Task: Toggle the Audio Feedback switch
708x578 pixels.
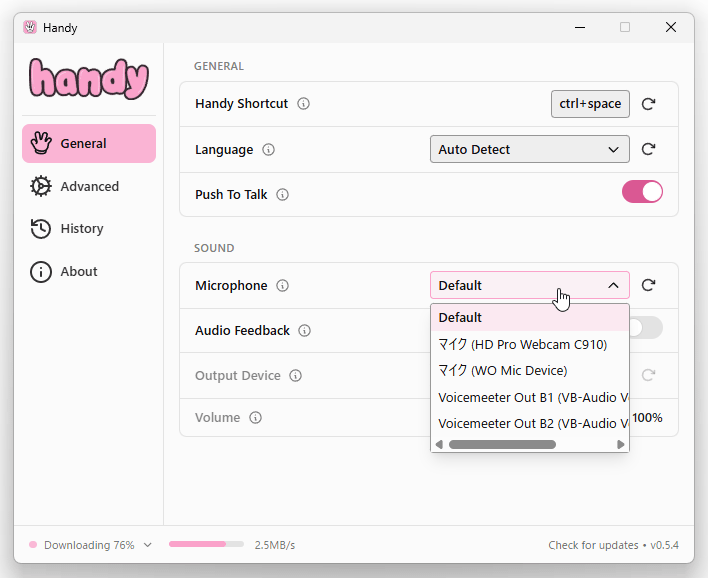Action: [x=646, y=328]
